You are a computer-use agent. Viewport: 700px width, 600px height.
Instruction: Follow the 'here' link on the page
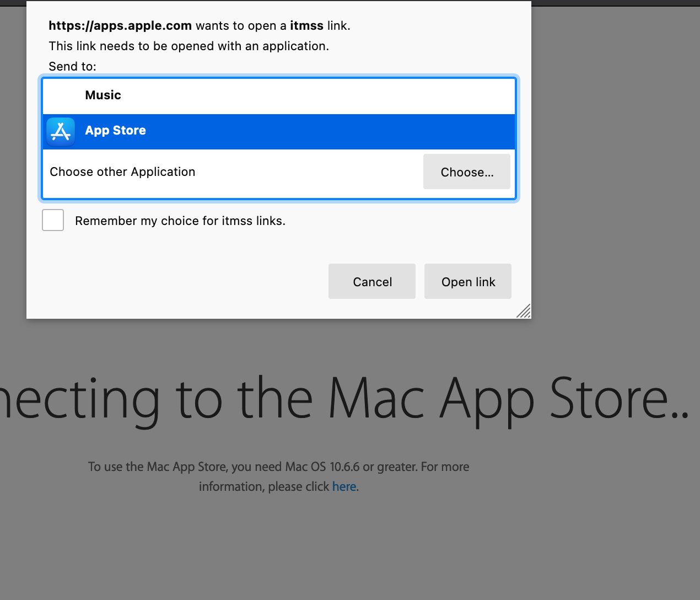click(x=344, y=486)
